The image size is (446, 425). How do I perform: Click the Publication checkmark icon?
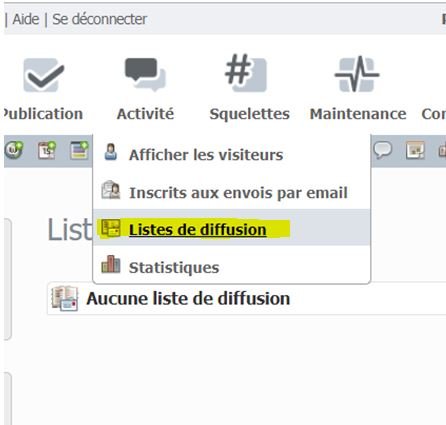[x=44, y=75]
